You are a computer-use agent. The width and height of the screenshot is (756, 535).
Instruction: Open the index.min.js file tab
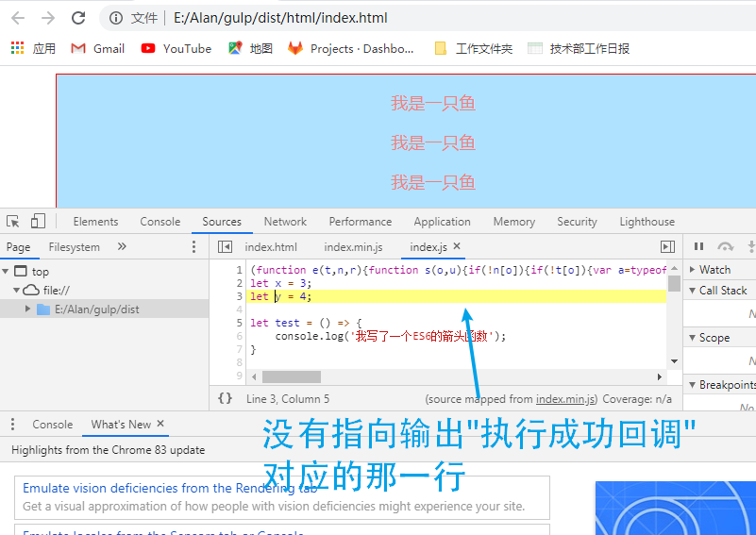click(x=353, y=247)
